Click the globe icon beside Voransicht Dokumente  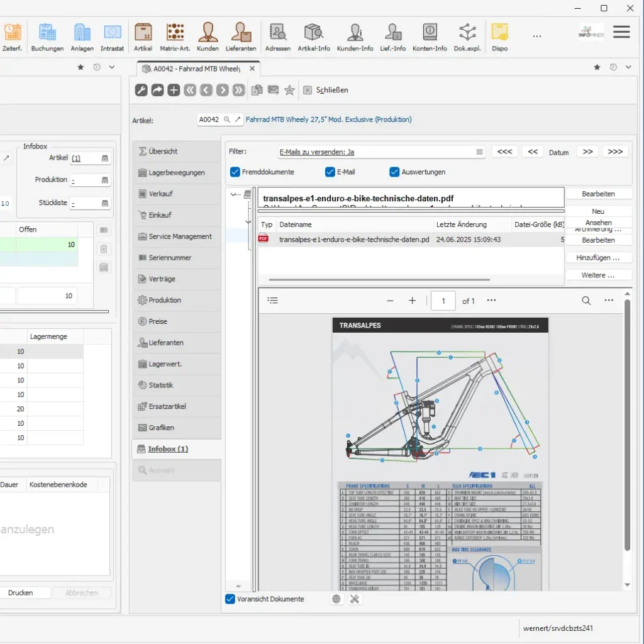[x=336, y=599]
